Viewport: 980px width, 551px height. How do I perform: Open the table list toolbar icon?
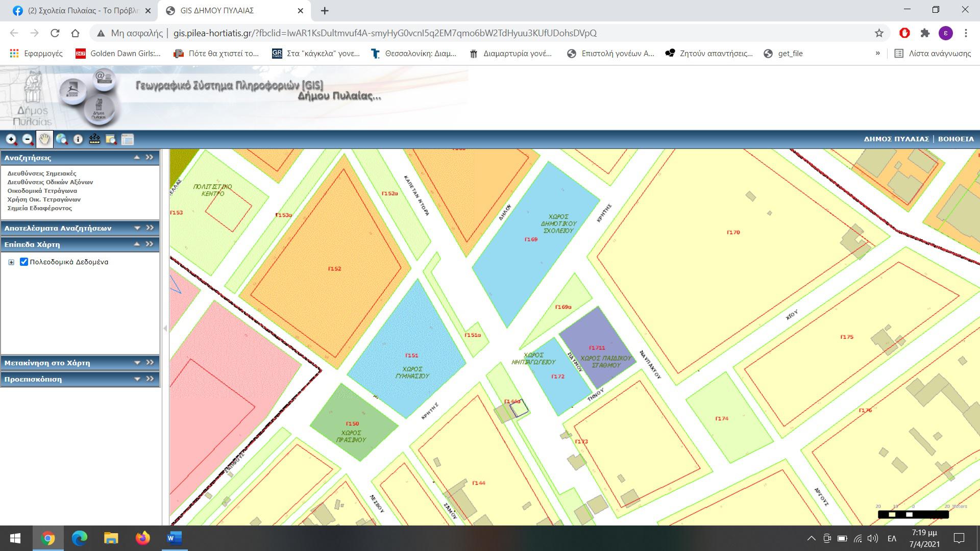128,139
